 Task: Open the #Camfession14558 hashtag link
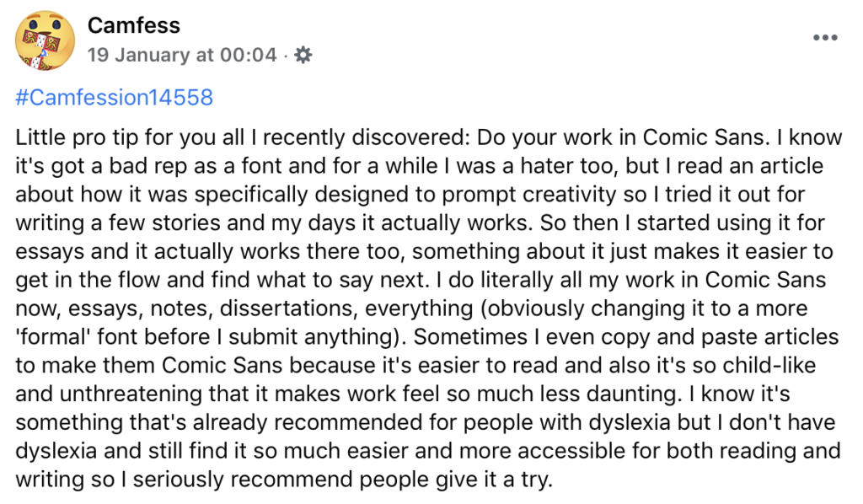pos(114,98)
